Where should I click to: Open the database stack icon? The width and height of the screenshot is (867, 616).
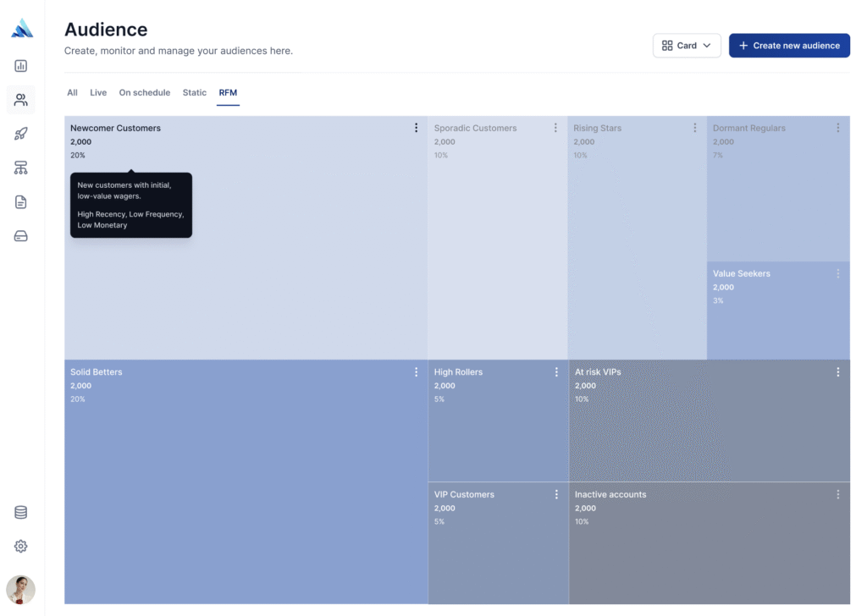(x=21, y=512)
